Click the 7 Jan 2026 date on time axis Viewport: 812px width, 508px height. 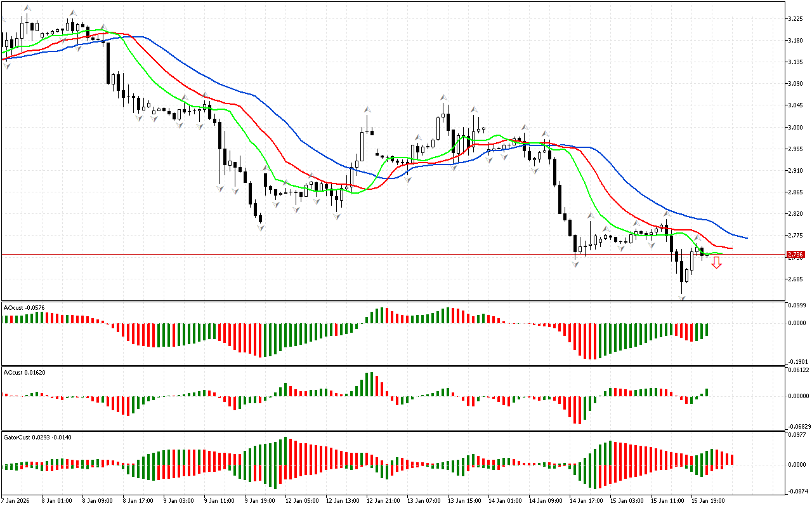coord(15,501)
